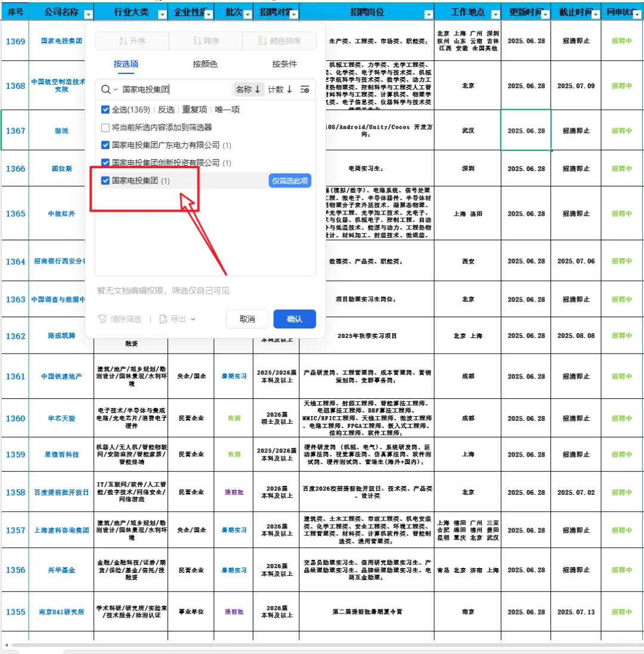Sort filter options by name arrow

tap(258, 89)
